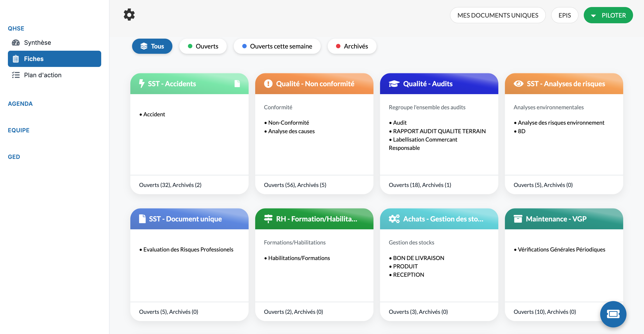Click the archive box icon on Maintenance - VGP
This screenshot has width=644, height=334.
(x=518, y=219)
